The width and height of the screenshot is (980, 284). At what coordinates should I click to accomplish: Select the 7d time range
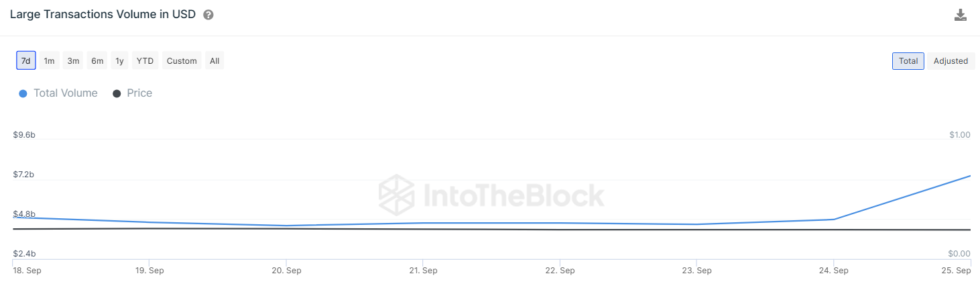pyautogui.click(x=26, y=60)
